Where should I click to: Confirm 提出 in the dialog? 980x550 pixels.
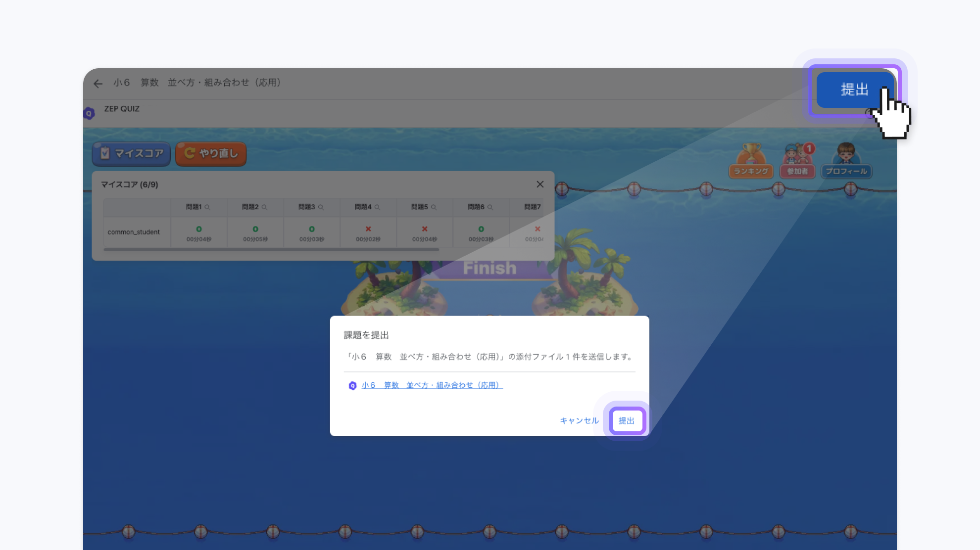point(627,421)
